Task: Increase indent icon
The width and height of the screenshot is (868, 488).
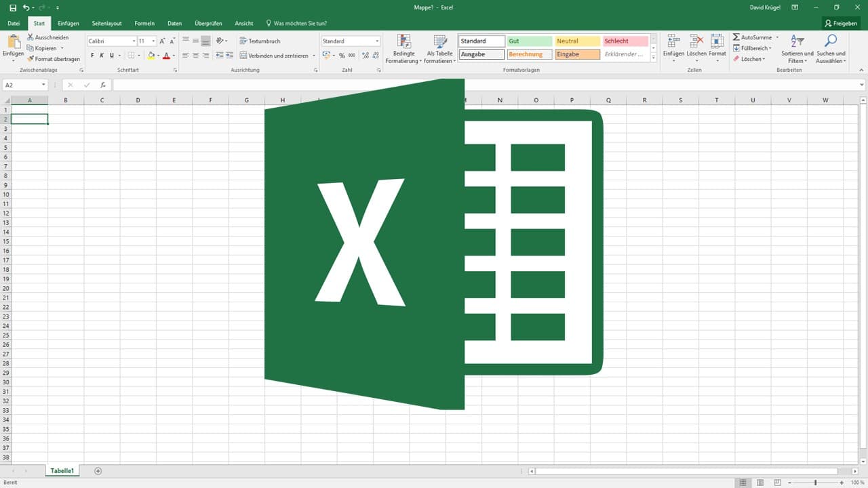Action: (229, 56)
